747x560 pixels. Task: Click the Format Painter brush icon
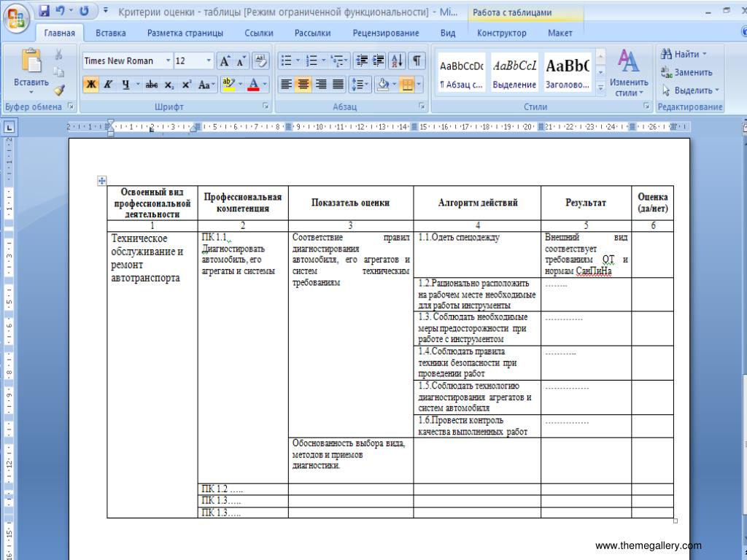pos(59,90)
